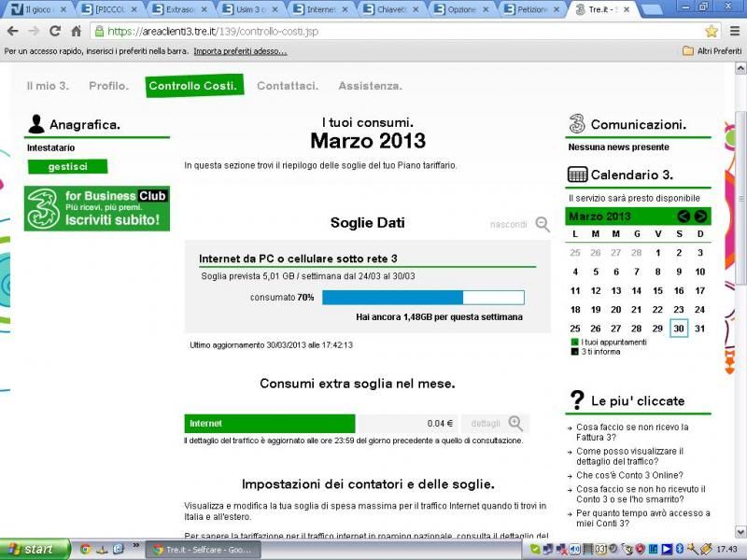Open the browser home page icon
Viewport: 747px width, 560px height.
coord(77,32)
